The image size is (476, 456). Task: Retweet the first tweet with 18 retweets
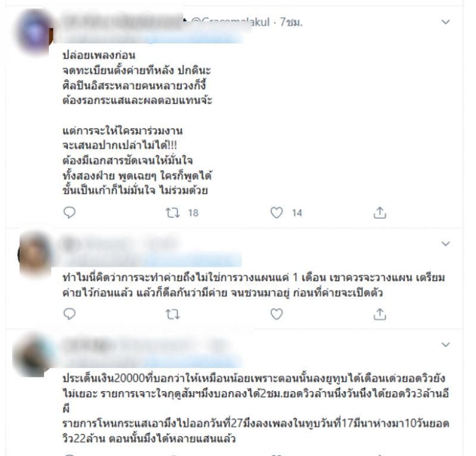pos(173,213)
